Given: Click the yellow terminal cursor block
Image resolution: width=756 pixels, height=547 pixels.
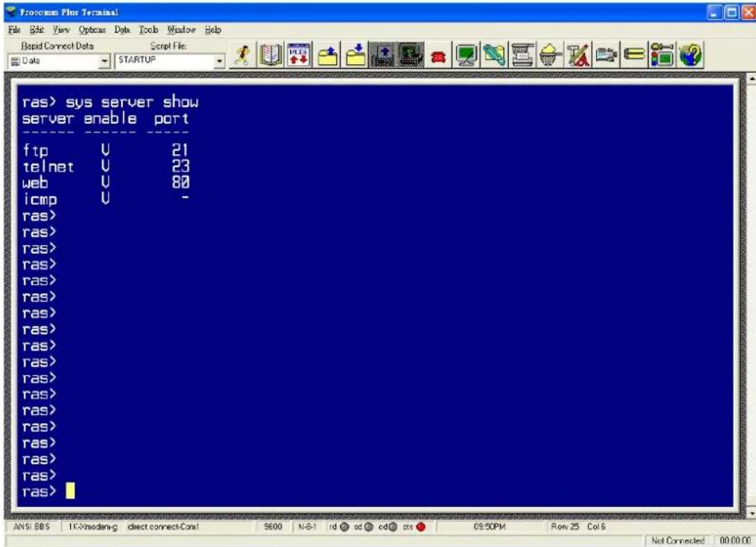Looking at the screenshot, I should [x=70, y=491].
